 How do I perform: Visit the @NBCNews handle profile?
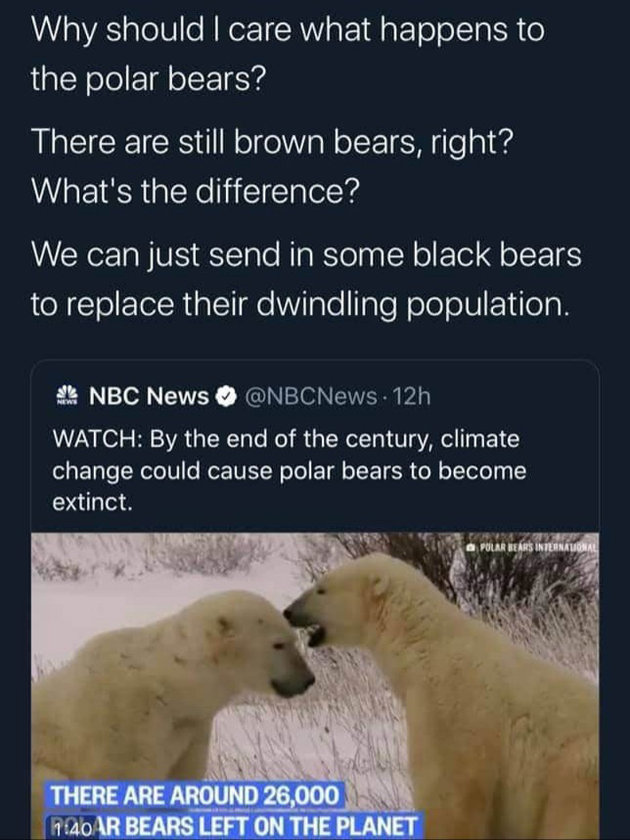point(311,396)
